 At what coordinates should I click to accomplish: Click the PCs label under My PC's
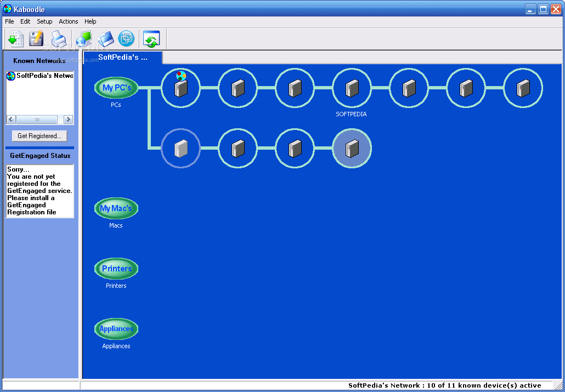[x=116, y=105]
